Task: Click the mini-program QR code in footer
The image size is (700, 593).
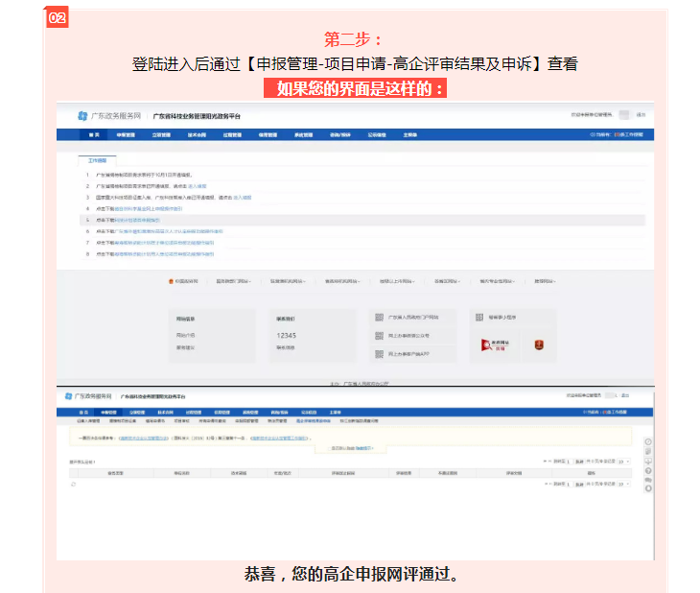Action: coord(479,317)
